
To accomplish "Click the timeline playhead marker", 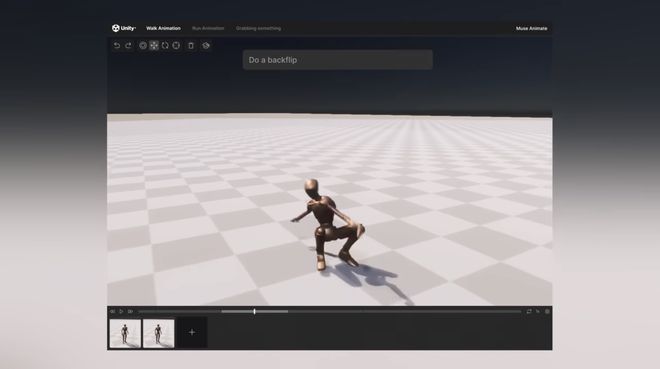I will point(254,311).
